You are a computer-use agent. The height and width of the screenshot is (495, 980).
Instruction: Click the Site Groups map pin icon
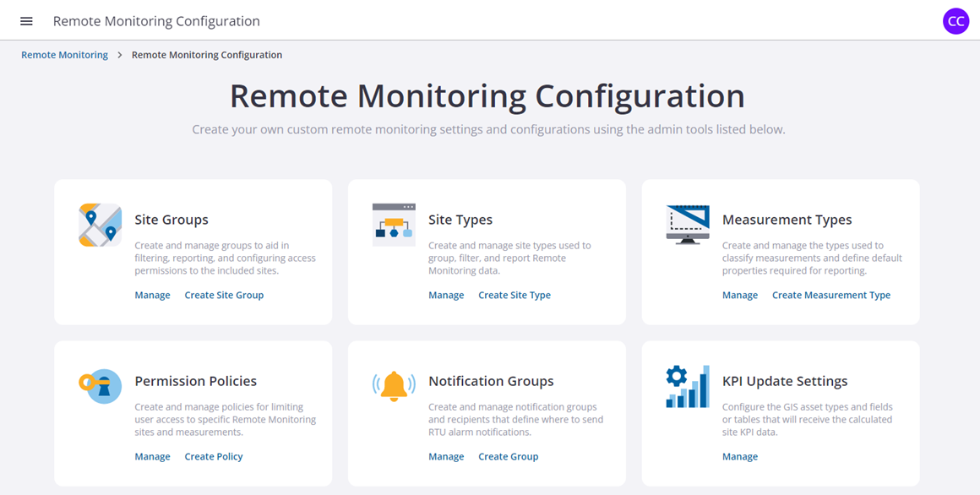100,225
